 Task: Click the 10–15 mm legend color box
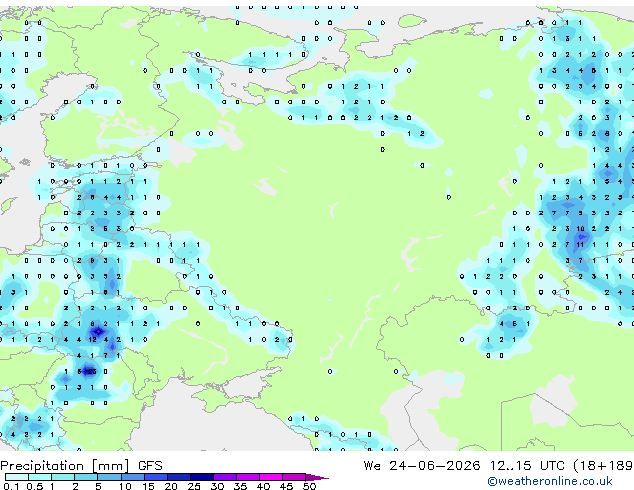coord(132,477)
